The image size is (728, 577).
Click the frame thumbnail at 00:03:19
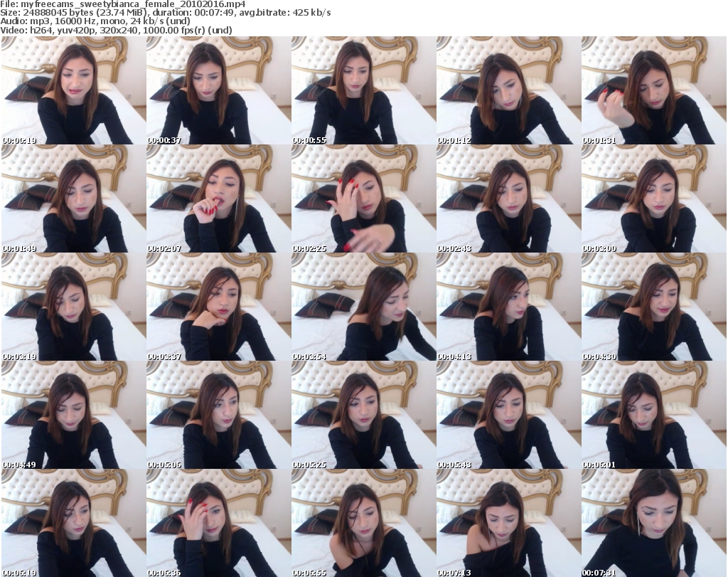point(73,307)
